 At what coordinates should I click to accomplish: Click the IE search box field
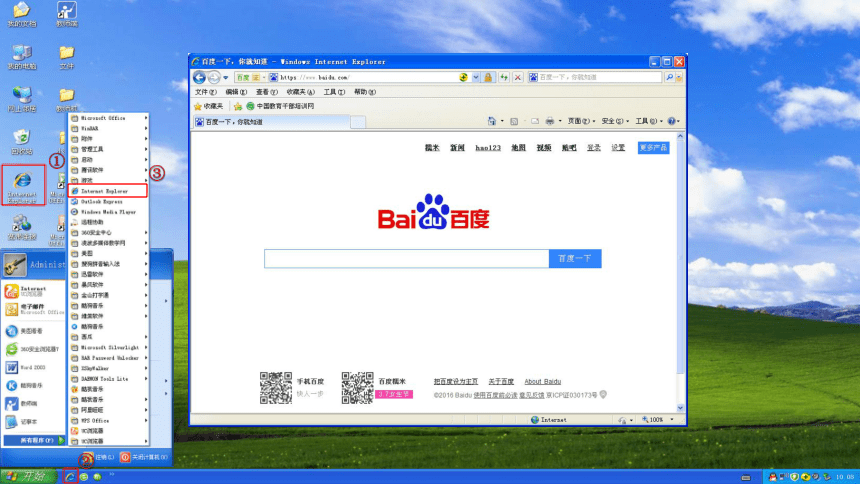pos(595,77)
